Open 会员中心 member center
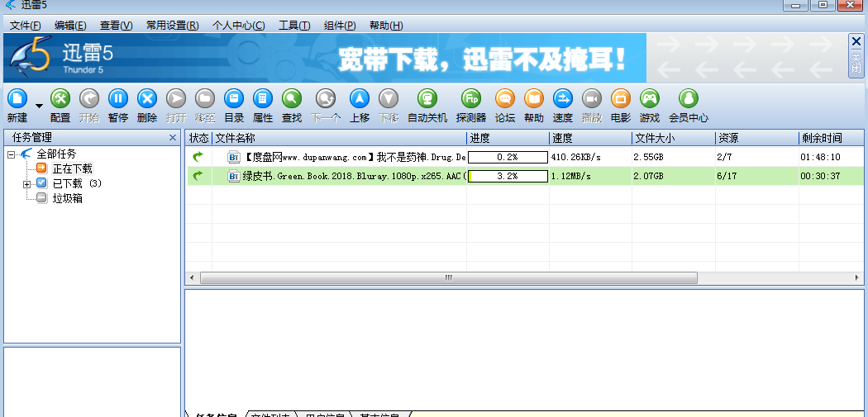868x417 pixels. 688,100
